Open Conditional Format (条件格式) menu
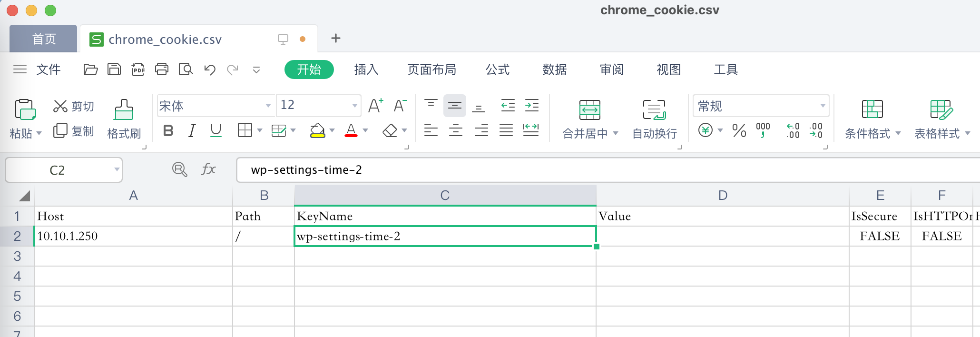This screenshot has height=337, width=980. click(872, 119)
